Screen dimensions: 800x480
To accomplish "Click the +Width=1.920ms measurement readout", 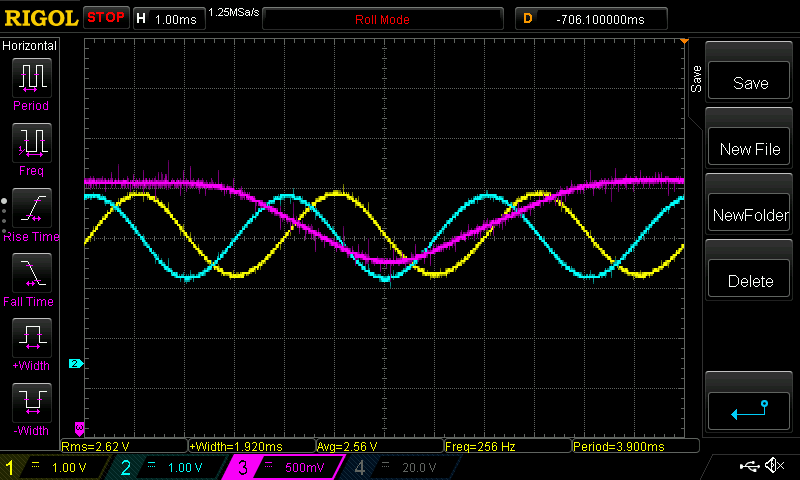I will [x=252, y=446].
